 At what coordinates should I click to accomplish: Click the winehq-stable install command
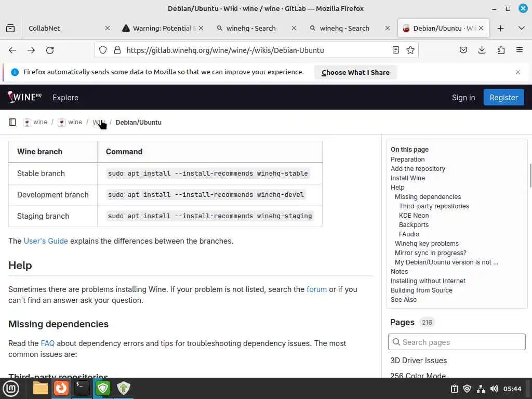(x=208, y=174)
